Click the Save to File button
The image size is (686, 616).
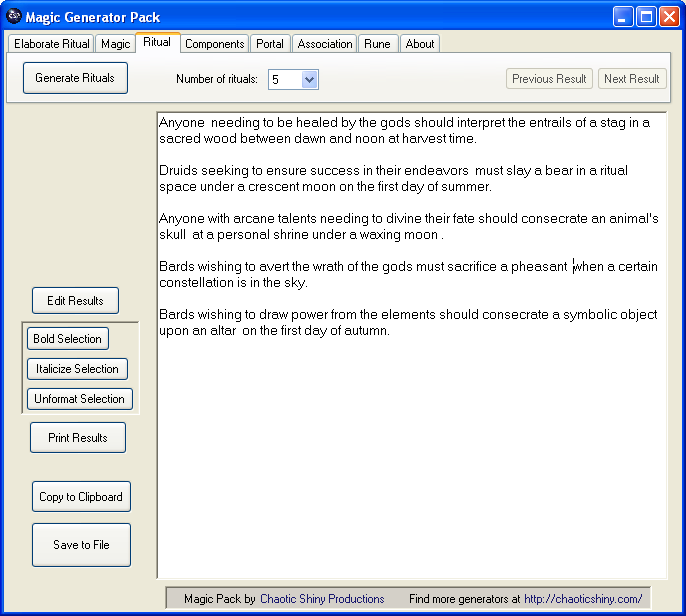pyautogui.click(x=81, y=545)
